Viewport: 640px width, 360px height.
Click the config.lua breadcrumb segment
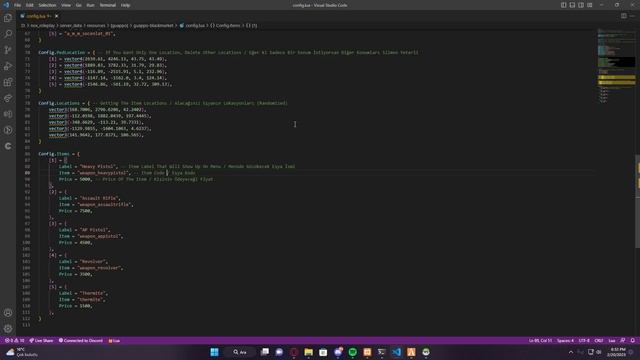(192, 25)
